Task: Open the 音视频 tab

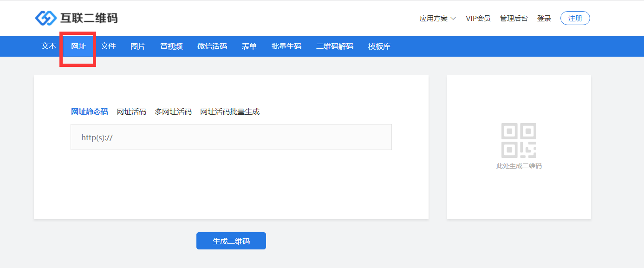Action: (x=171, y=46)
